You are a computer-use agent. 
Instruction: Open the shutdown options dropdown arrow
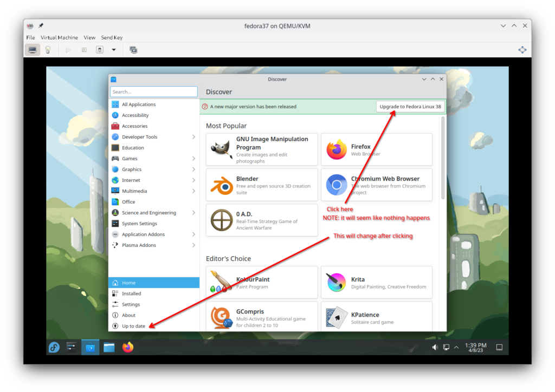click(114, 50)
